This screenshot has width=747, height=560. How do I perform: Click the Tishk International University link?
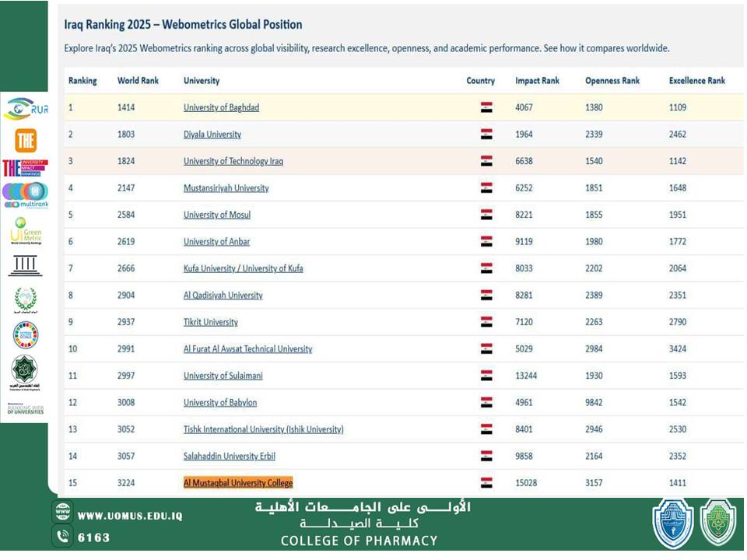coord(264,429)
